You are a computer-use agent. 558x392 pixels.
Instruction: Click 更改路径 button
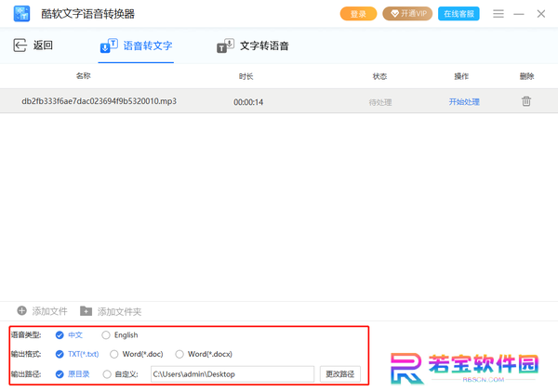point(339,374)
